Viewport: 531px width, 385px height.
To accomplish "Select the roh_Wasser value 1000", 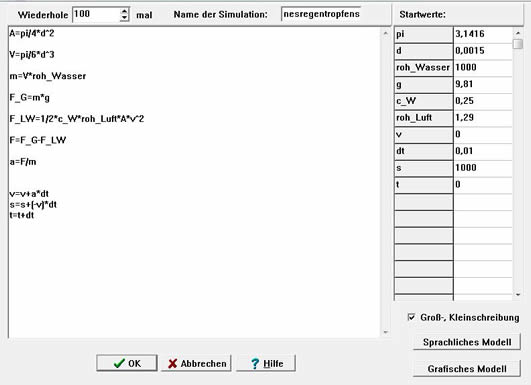I will pos(483,67).
